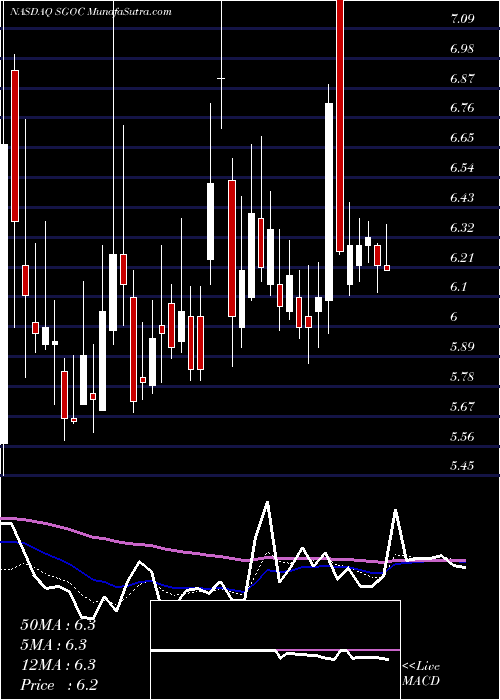
Task: Click the 6.87 price axis label
Action: point(462,78)
